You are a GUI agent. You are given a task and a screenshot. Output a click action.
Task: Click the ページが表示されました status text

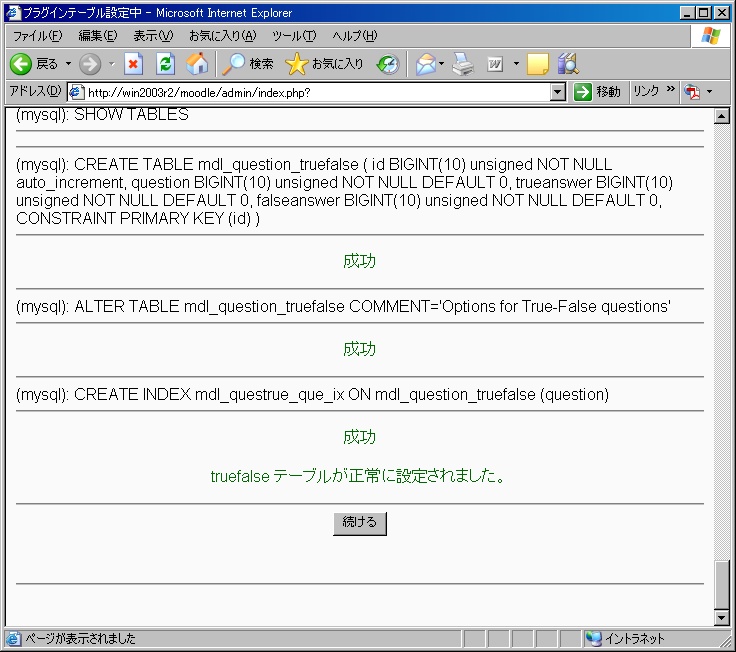pyautogui.click(x=80, y=639)
